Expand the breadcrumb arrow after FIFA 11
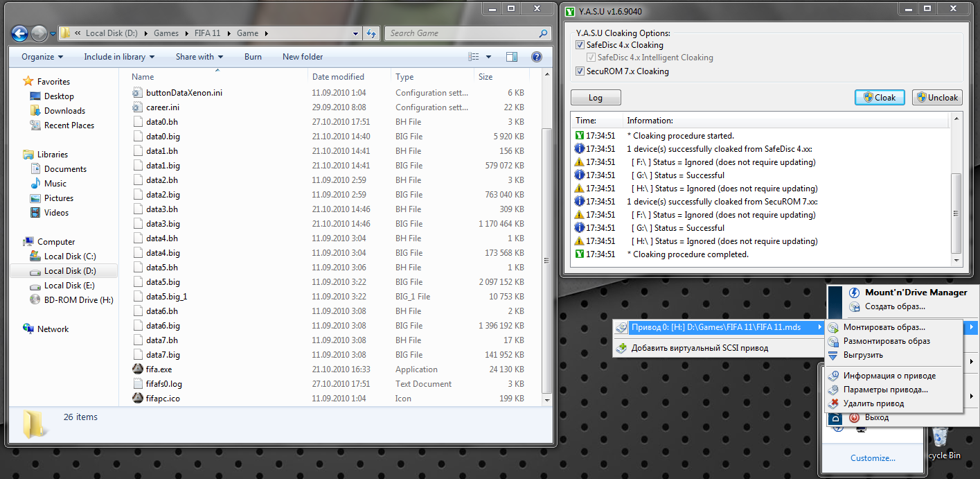This screenshot has width=980, height=479. tap(229, 33)
